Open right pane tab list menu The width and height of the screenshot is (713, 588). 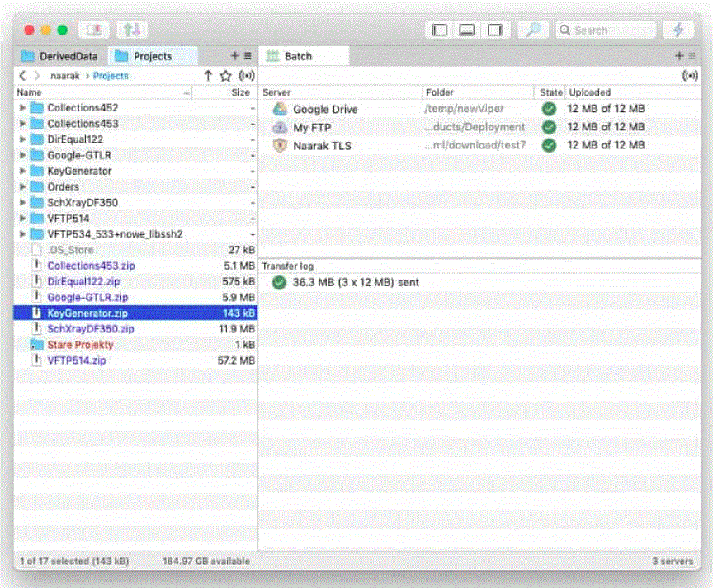point(692,56)
